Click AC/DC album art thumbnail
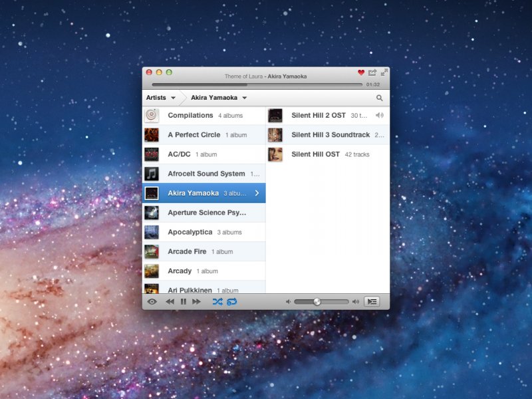The height and width of the screenshot is (399, 532). [152, 154]
